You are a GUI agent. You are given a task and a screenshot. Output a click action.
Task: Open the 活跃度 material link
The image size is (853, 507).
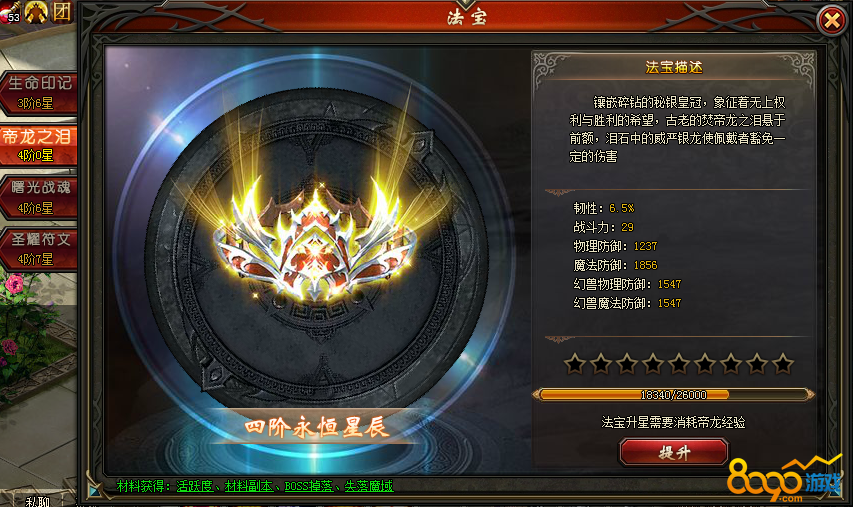click(194, 486)
